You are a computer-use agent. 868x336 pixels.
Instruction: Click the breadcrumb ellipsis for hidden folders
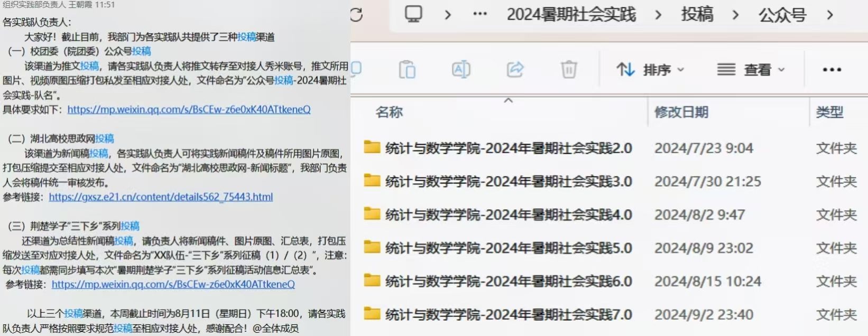pyautogui.click(x=480, y=14)
